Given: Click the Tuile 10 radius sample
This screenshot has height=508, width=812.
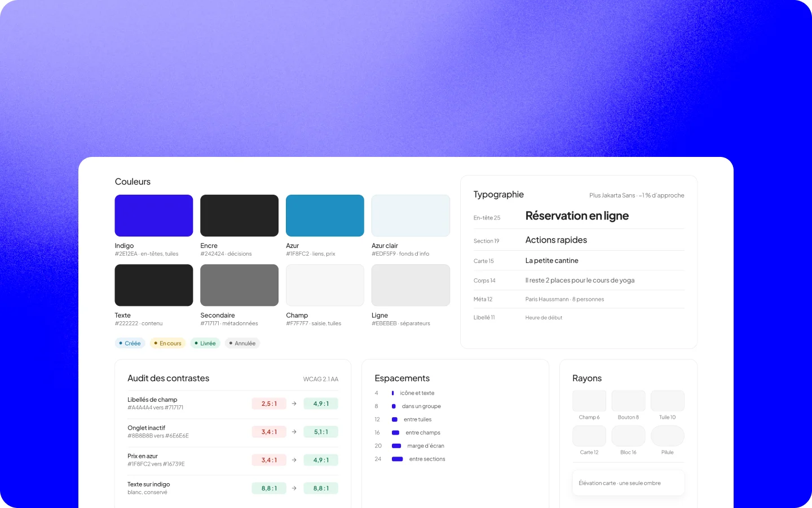Looking at the screenshot, I should coord(668,401).
